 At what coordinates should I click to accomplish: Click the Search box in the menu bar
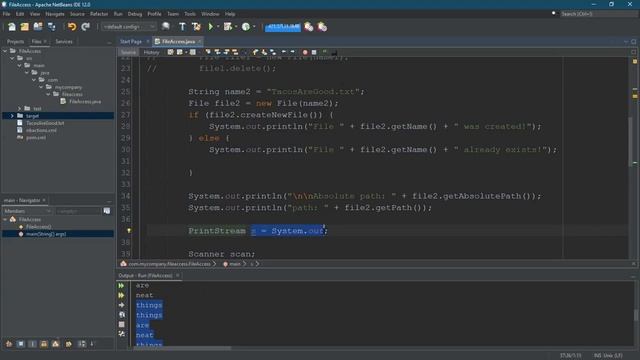[598, 14]
